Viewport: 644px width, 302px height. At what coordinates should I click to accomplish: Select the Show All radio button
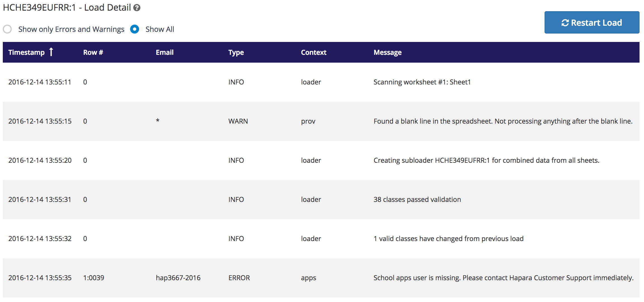pyautogui.click(x=135, y=29)
